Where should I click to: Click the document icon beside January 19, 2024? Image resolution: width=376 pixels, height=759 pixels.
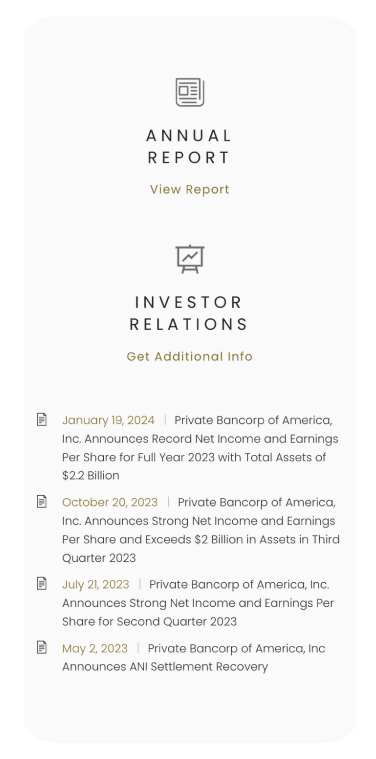point(42,420)
